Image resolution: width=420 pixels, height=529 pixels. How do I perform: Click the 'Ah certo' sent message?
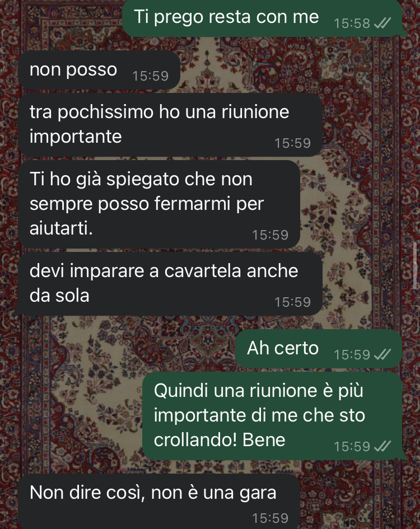[319, 349]
